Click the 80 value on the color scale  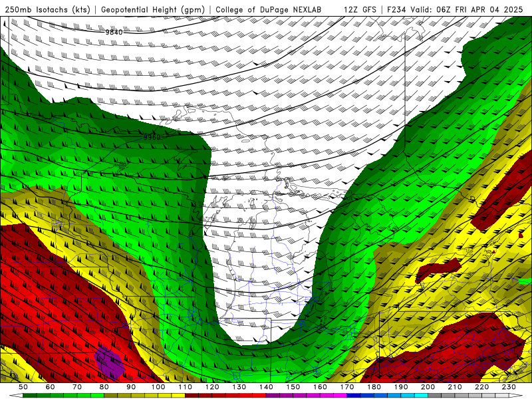click(x=104, y=387)
